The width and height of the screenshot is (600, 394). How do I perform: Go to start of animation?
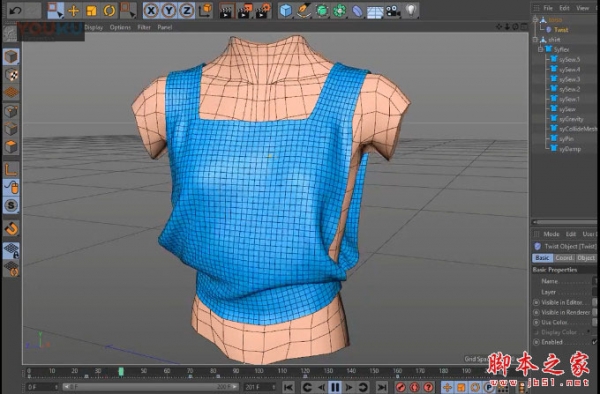point(288,387)
